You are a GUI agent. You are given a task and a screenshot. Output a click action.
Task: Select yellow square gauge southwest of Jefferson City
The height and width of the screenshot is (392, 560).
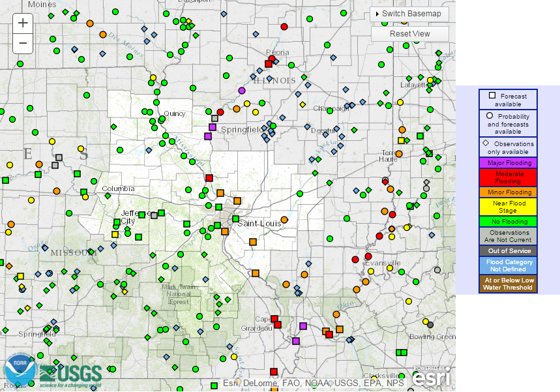[115, 234]
